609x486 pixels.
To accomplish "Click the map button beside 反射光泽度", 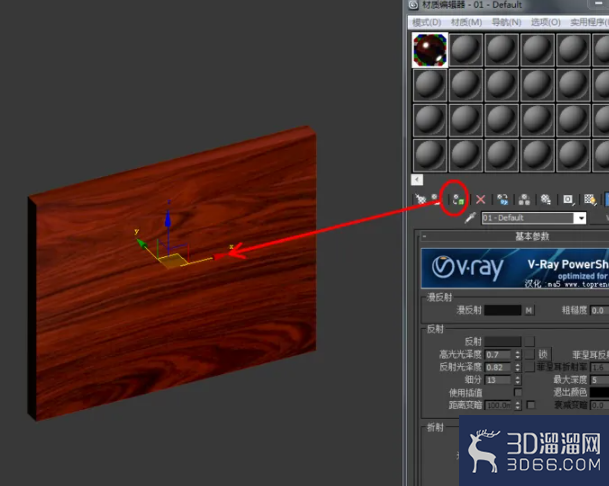I will coord(529,367).
